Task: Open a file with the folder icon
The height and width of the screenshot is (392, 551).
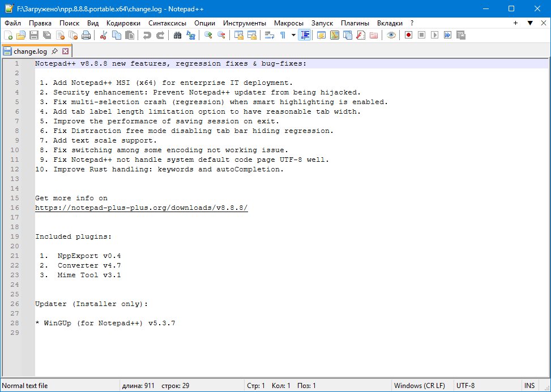Action: (x=21, y=35)
